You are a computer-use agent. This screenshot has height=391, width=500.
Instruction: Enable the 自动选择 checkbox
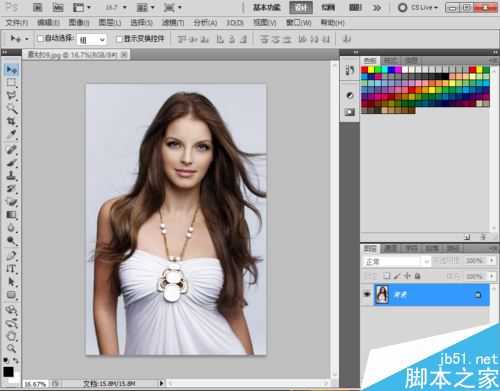coord(41,39)
